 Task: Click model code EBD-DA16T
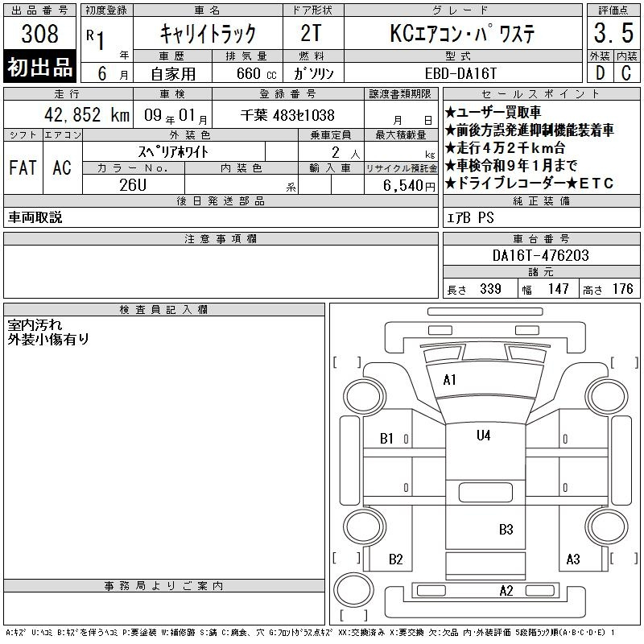(x=460, y=73)
